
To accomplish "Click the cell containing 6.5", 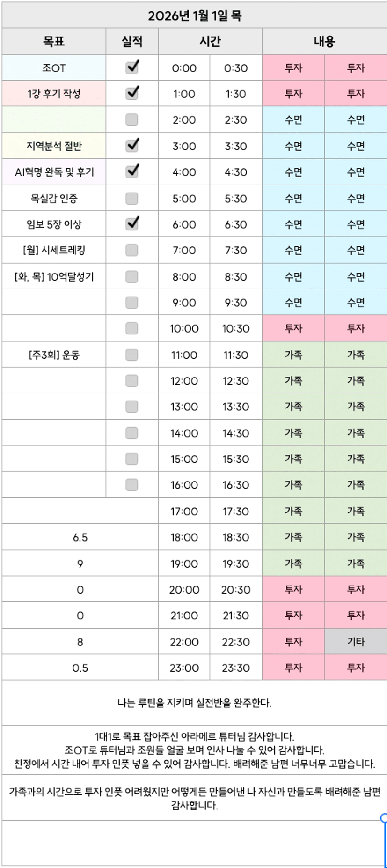I will (80, 537).
